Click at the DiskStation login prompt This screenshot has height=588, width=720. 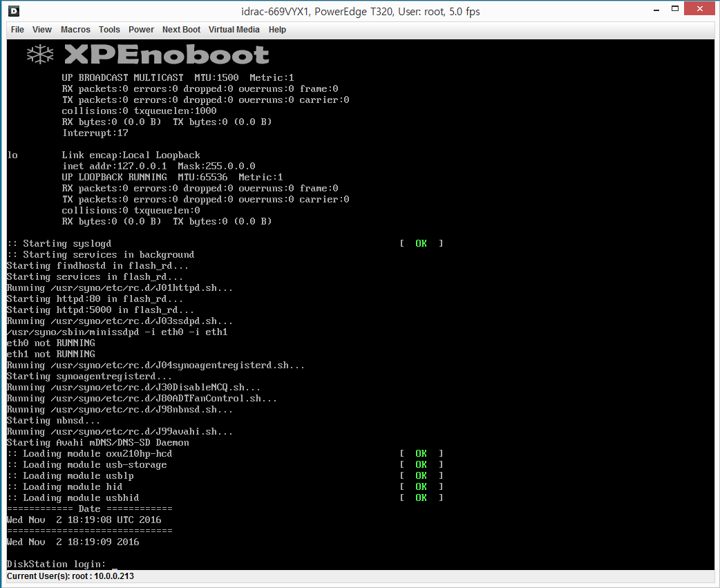click(x=57, y=564)
